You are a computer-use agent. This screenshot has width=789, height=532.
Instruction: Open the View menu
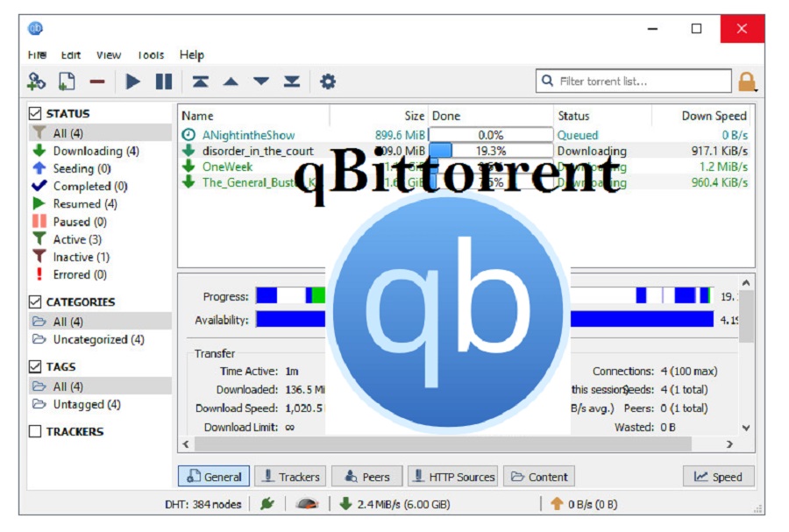pyautogui.click(x=109, y=55)
